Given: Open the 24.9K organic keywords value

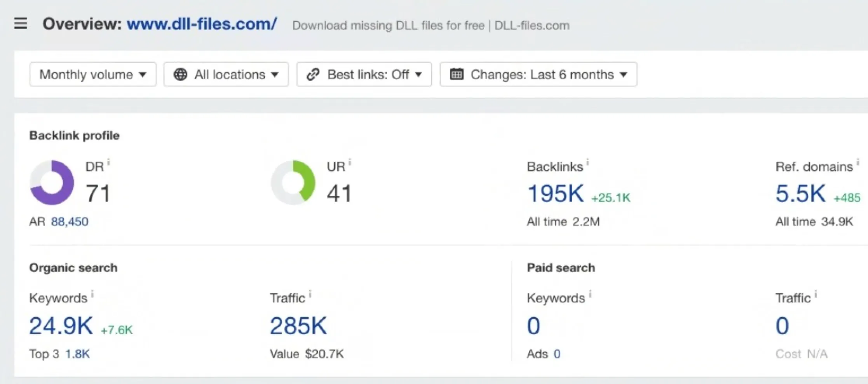Looking at the screenshot, I should point(61,326).
